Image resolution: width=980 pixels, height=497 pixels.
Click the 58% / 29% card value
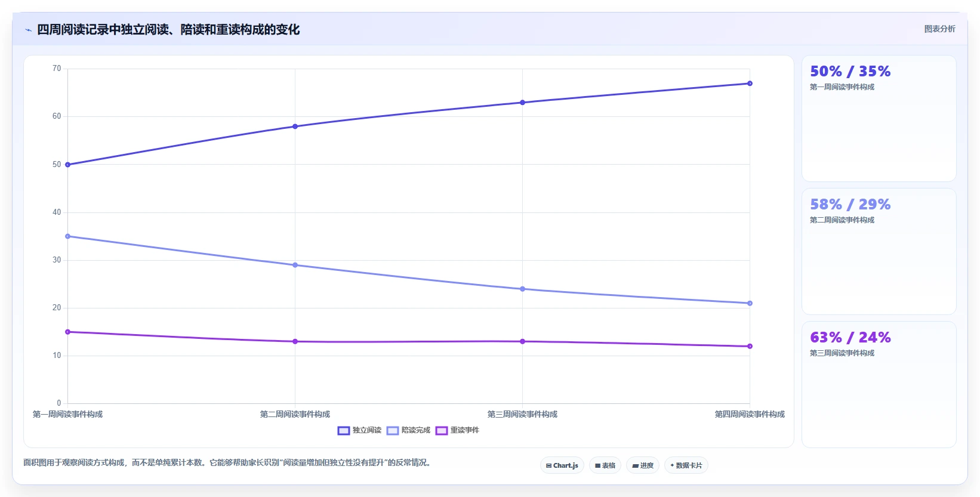tap(850, 205)
